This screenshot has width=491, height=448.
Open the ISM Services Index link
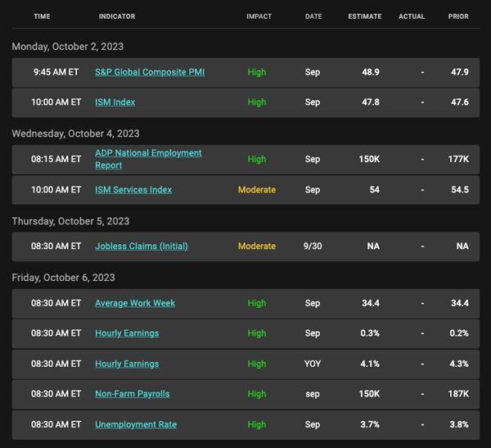[133, 190]
